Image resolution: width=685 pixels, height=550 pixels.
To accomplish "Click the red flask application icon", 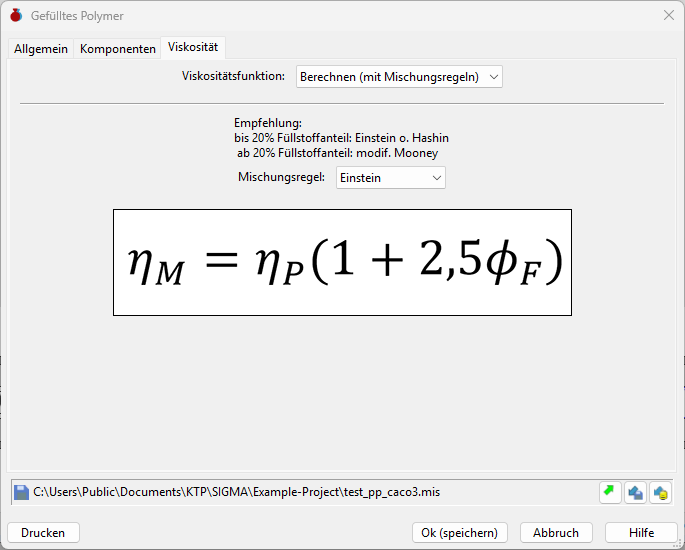I will point(16,15).
